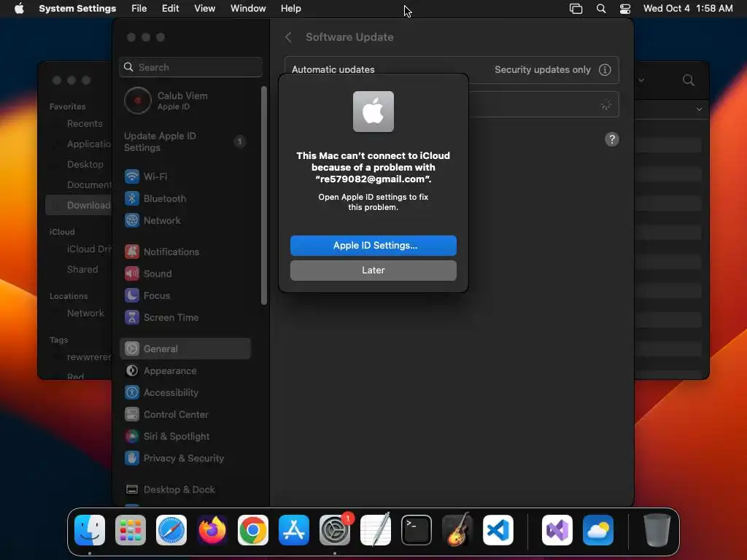This screenshot has width=747, height=560.
Task: Select Downloads in the Finder sidebar
Action: (79, 205)
